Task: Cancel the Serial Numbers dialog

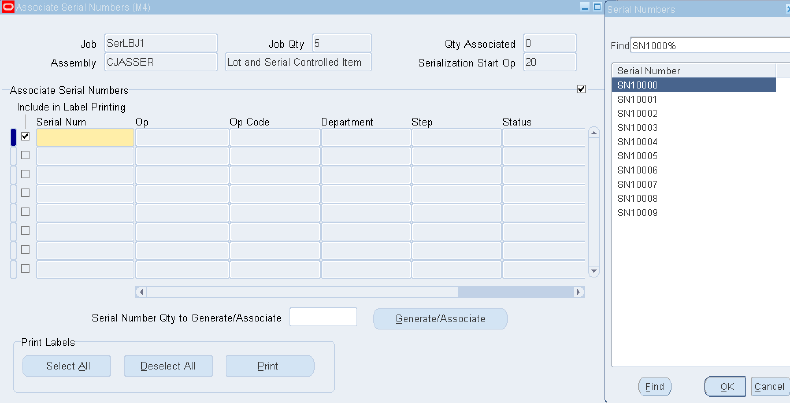Action: tap(769, 386)
